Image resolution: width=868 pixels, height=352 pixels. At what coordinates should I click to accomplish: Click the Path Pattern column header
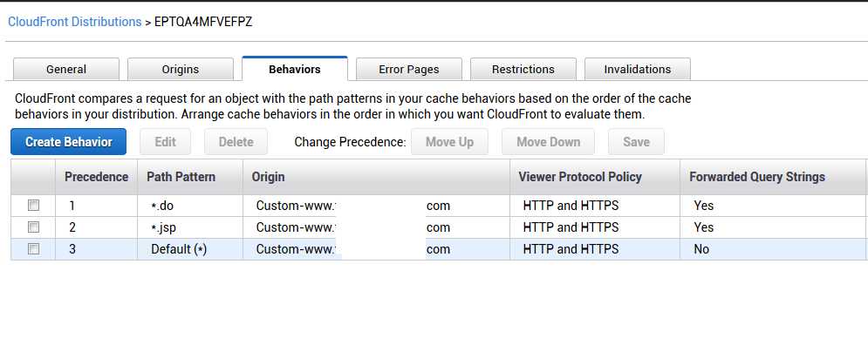181,177
